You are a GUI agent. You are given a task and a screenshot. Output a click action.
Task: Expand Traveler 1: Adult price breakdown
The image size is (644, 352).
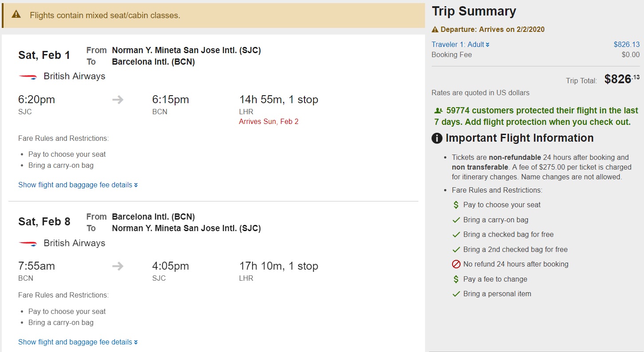(x=461, y=44)
